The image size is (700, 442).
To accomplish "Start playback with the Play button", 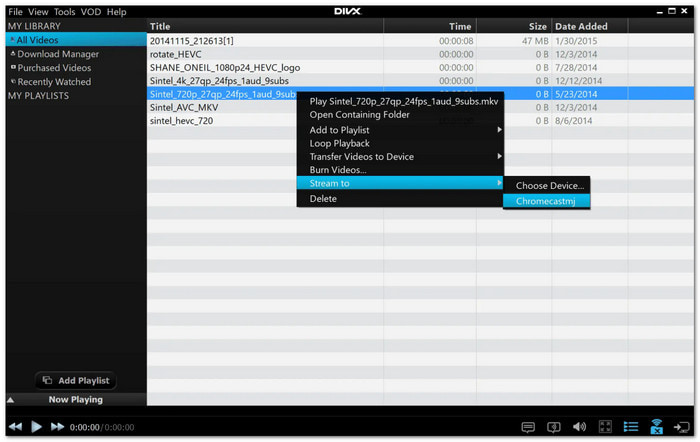I will pos(37,427).
